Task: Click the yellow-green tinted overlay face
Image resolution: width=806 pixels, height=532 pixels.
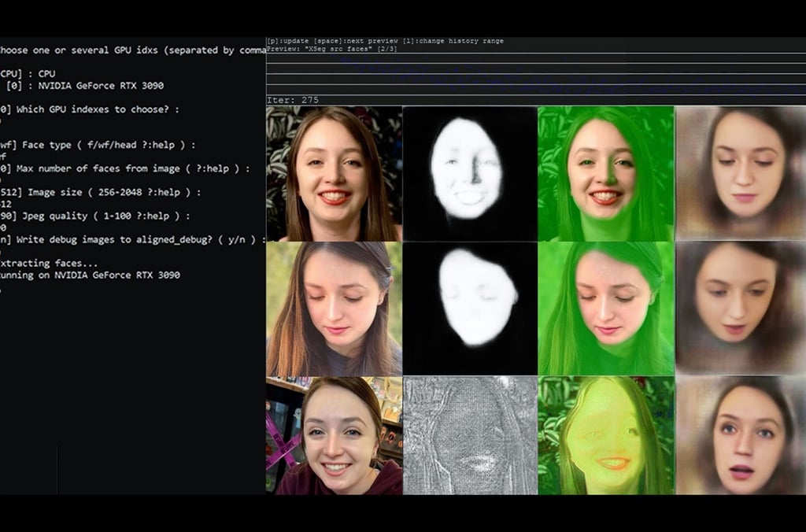Action: [x=605, y=435]
